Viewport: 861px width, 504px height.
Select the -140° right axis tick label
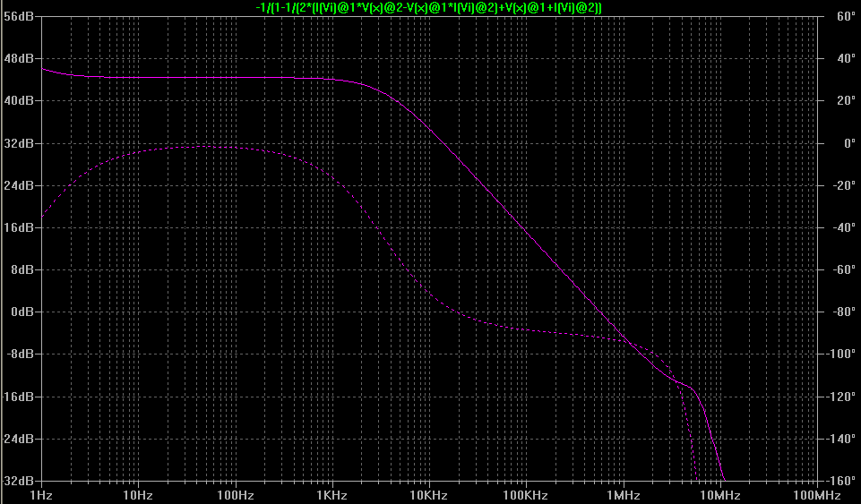840,439
